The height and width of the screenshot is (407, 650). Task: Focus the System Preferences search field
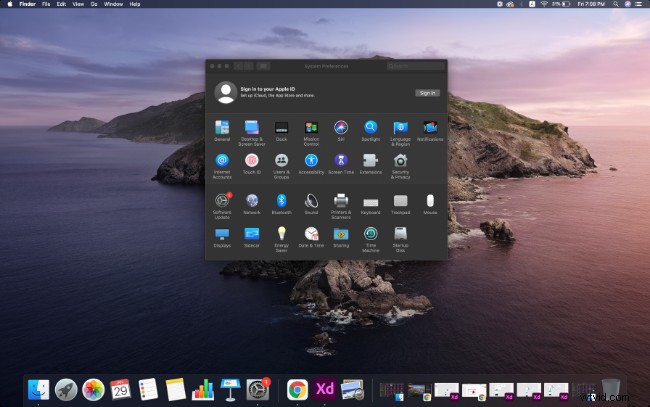click(416, 66)
